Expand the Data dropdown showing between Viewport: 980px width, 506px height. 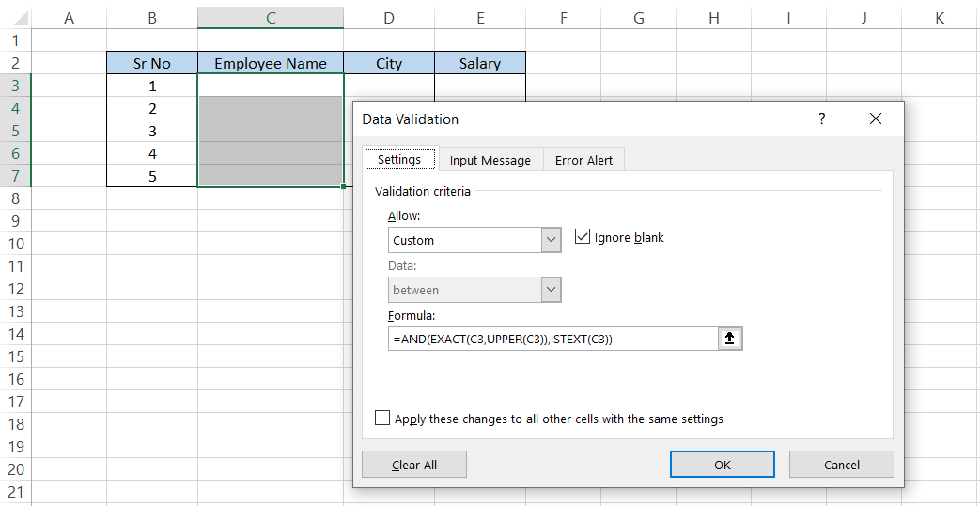(552, 290)
